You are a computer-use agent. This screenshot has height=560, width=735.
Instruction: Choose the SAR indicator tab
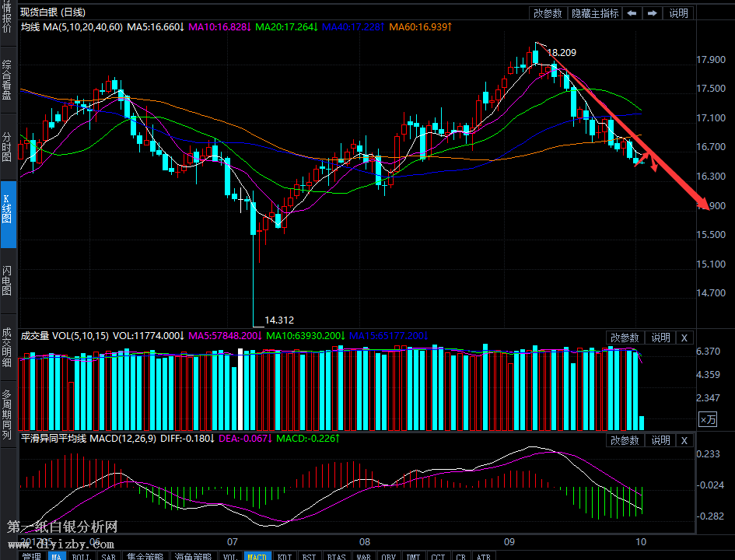108,556
